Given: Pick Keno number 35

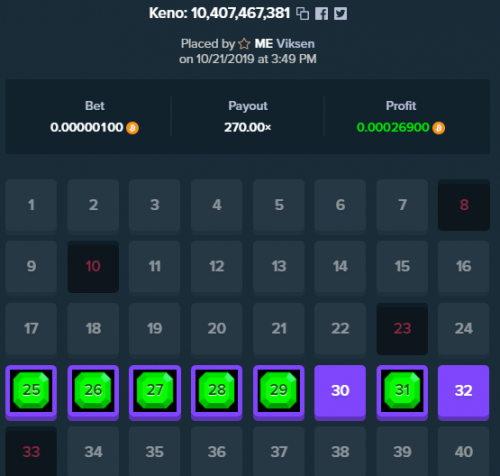Looking at the screenshot, I should coord(155,451).
